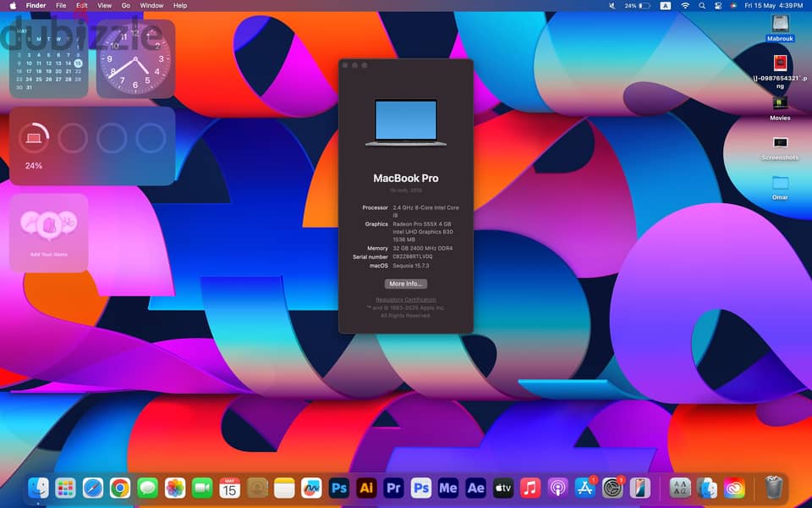Open Calendar showing 15 in the Dock
812x508 pixels.
point(229,488)
